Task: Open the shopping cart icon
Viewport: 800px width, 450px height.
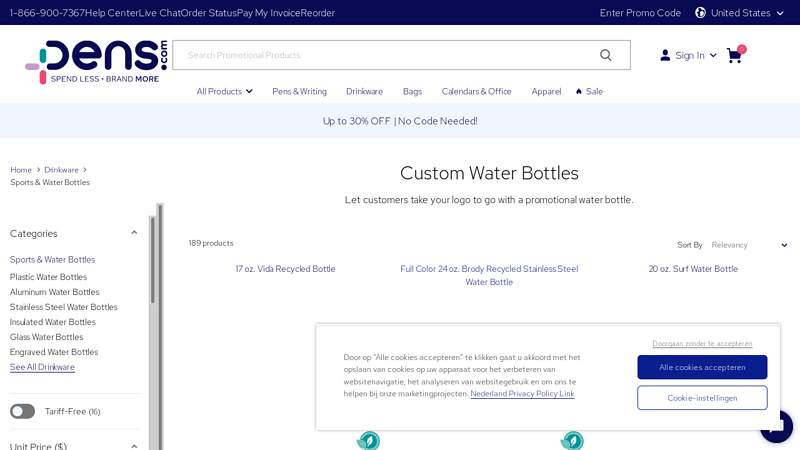Action: [736, 55]
